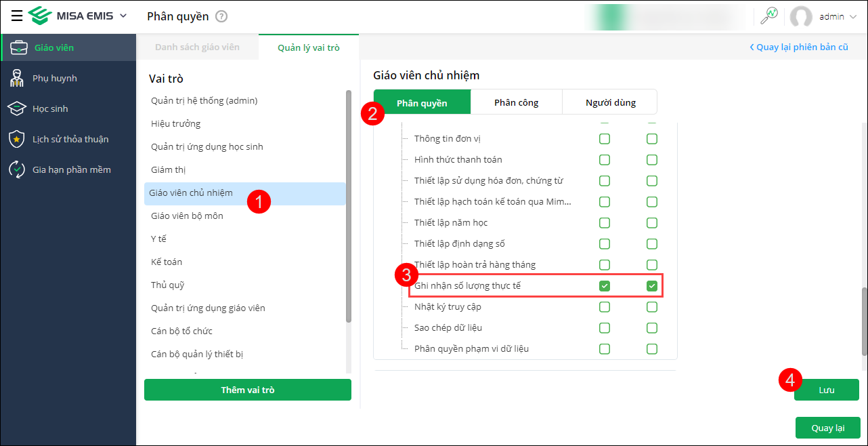Image resolution: width=868 pixels, height=446 pixels.
Task: Switch to the Phân công tab
Action: point(516,102)
